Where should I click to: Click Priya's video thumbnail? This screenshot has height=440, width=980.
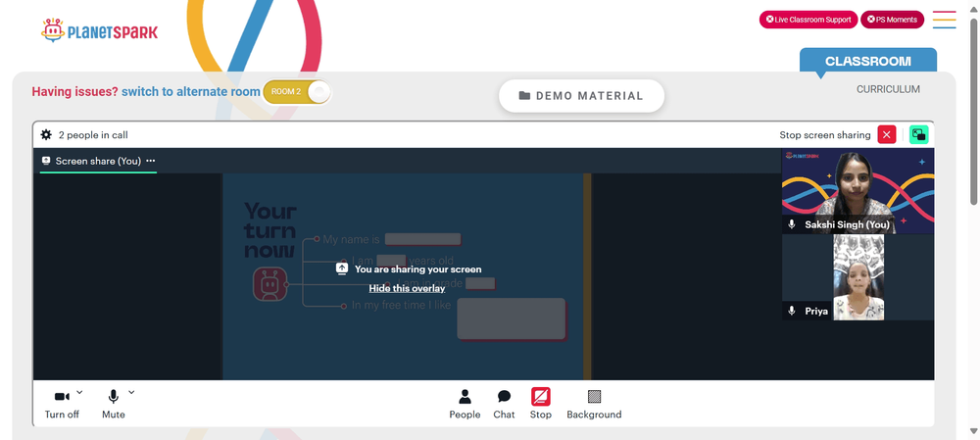pyautogui.click(x=858, y=277)
